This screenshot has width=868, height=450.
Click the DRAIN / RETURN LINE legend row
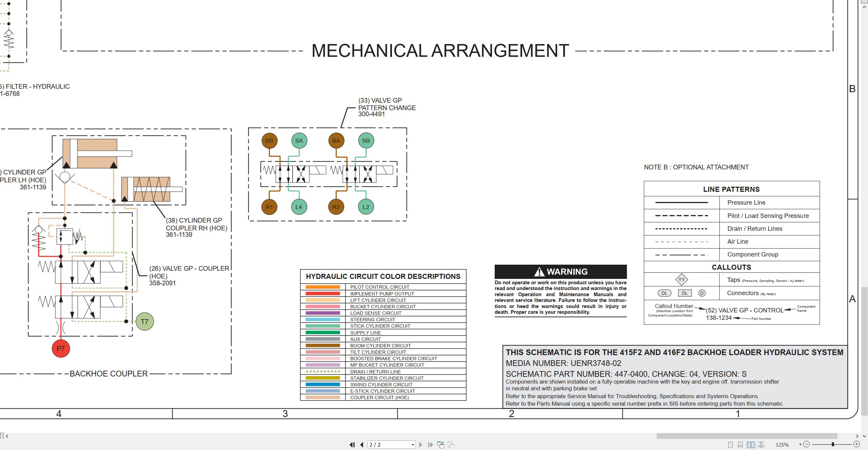(x=383, y=371)
